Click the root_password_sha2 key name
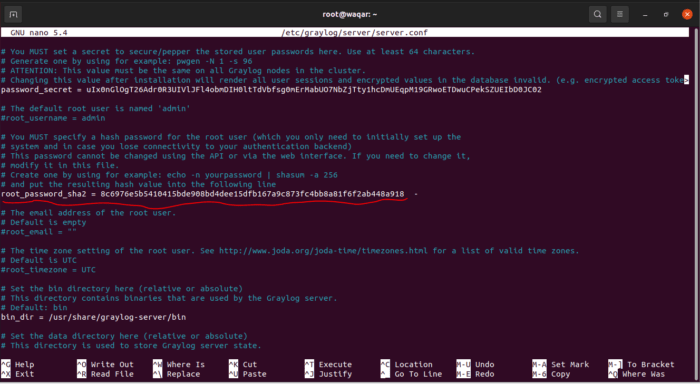 pos(44,194)
